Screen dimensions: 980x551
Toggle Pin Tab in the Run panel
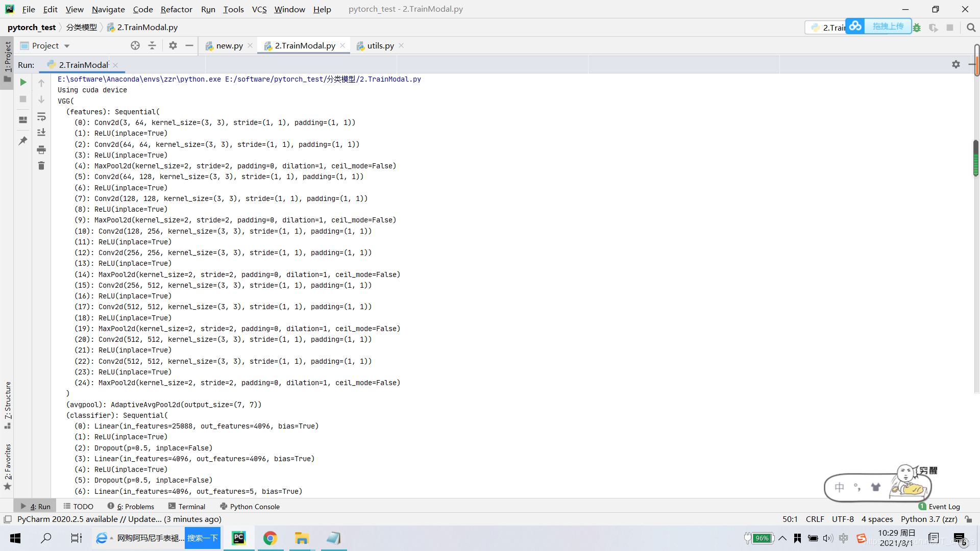pyautogui.click(x=23, y=141)
